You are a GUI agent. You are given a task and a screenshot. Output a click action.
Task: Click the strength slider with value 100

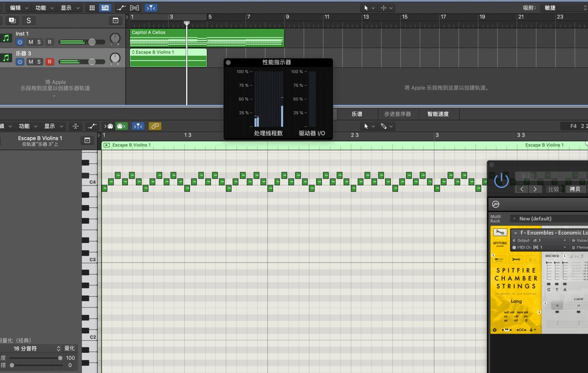point(36,358)
